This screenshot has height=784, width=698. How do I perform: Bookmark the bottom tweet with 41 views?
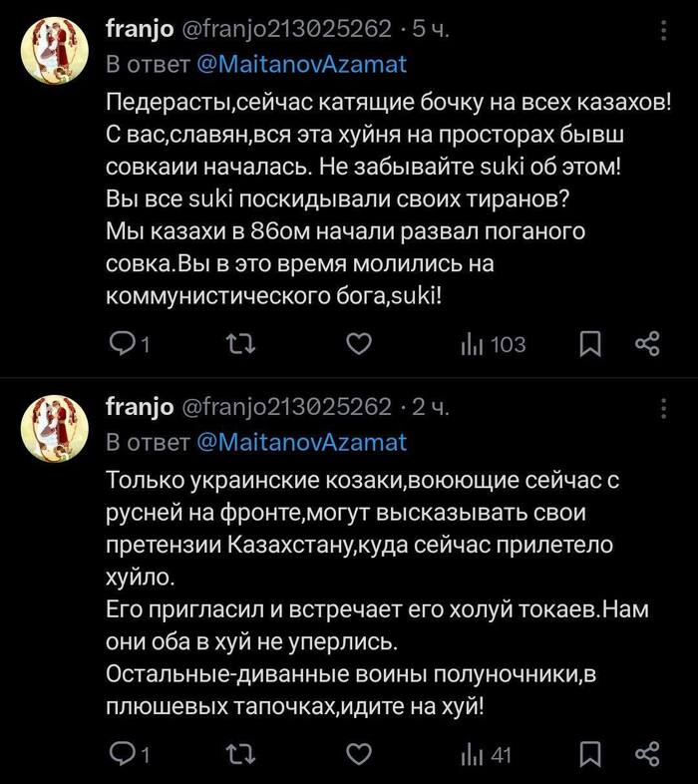pyautogui.click(x=590, y=755)
